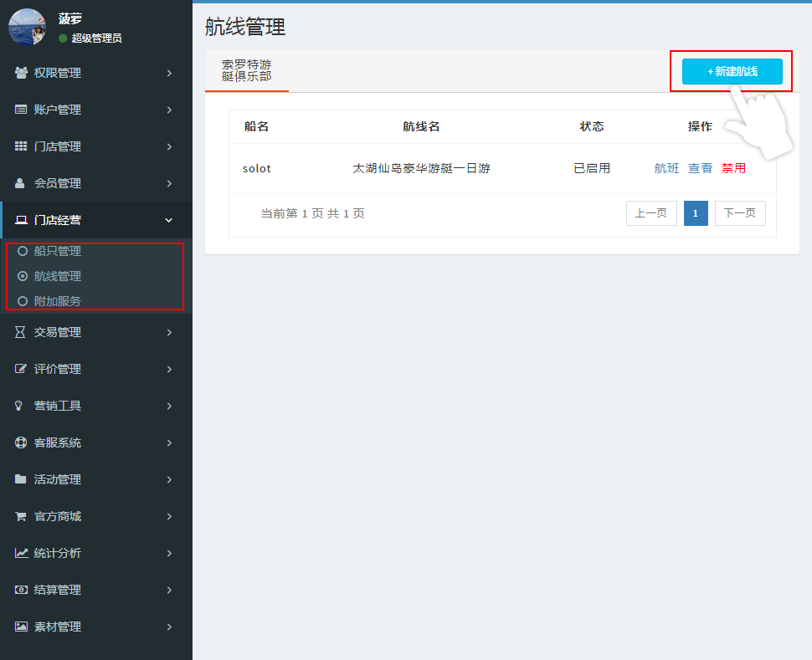812x660 pixels.
Task: Click the 交易管理 hourglass icon
Action: click(20, 332)
